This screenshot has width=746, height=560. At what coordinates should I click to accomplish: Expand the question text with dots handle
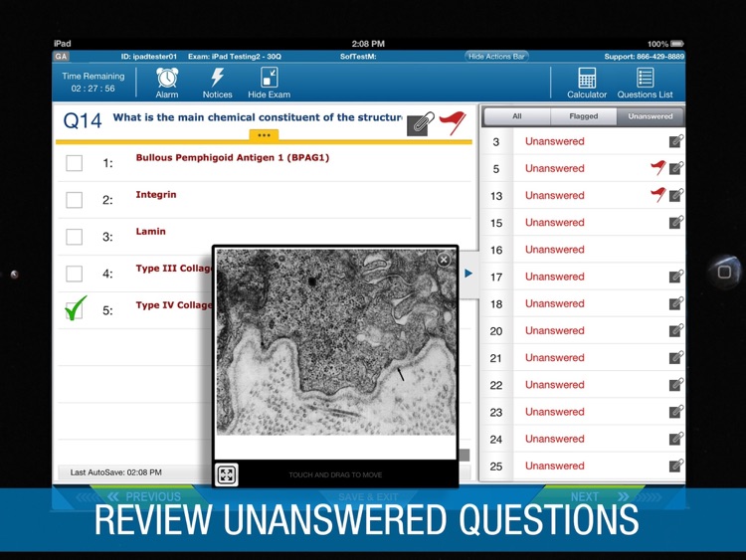264,135
